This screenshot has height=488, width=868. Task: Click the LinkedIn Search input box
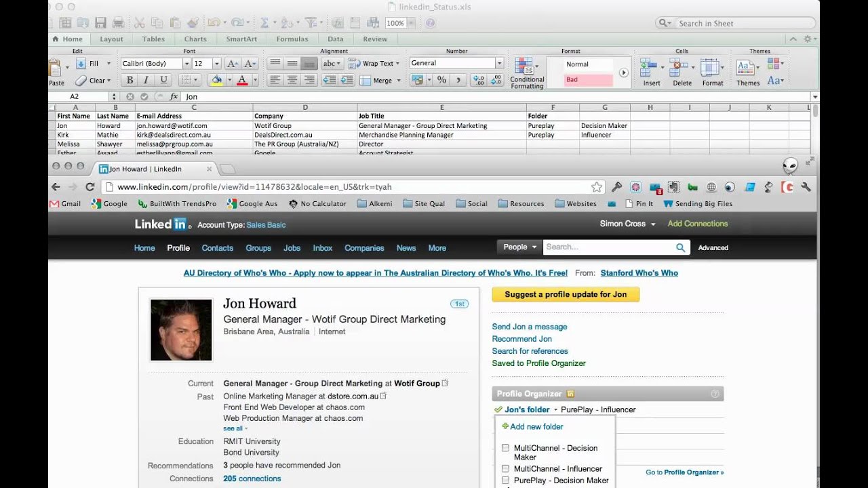[608, 247]
